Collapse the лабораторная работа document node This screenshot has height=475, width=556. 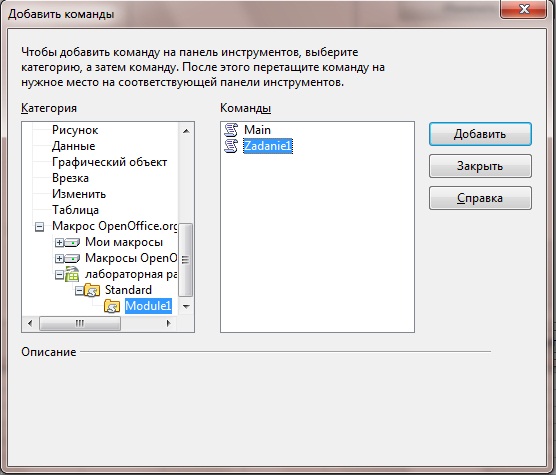59,274
